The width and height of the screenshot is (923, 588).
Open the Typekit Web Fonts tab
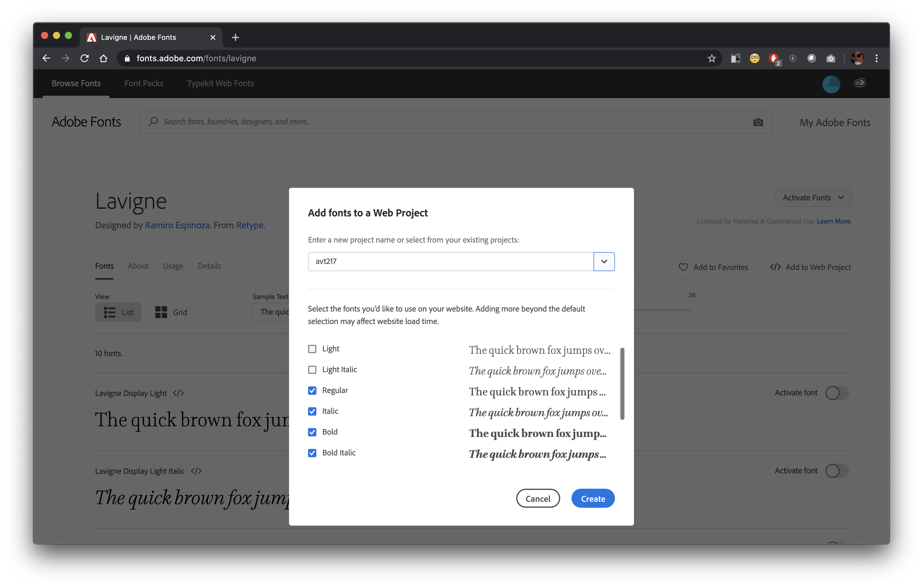pos(220,83)
